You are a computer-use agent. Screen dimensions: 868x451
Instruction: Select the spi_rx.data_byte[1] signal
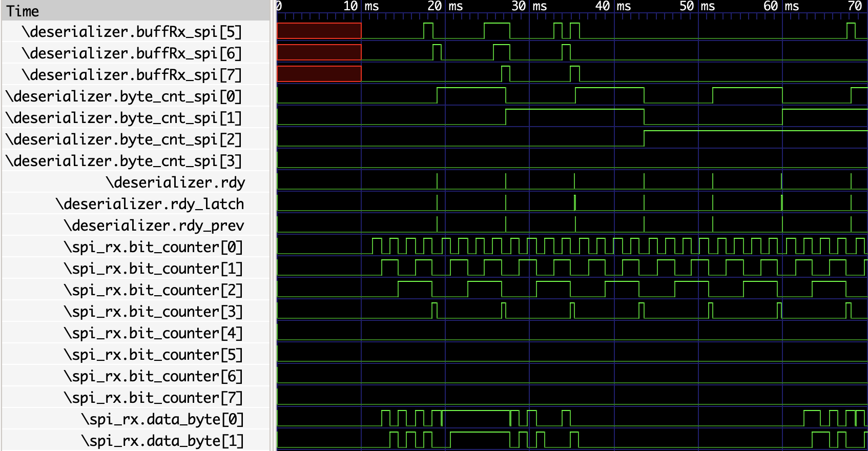(x=162, y=441)
